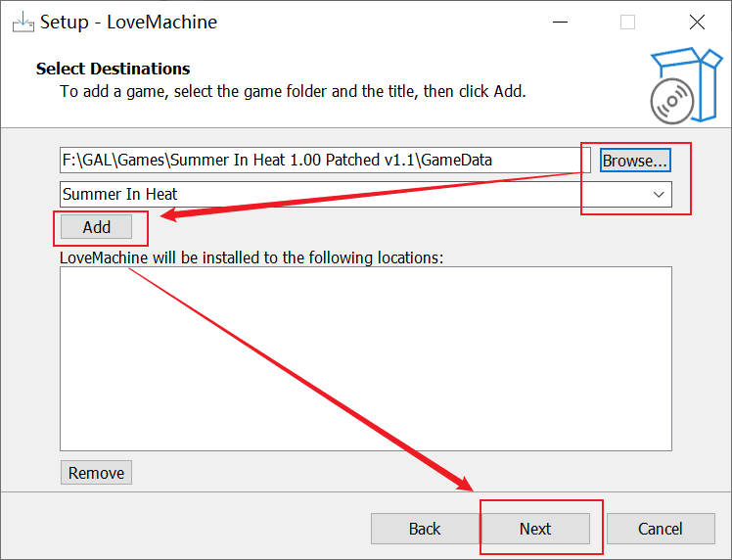The image size is (732, 560).
Task: Go to the Next setup page
Action: pos(535,529)
